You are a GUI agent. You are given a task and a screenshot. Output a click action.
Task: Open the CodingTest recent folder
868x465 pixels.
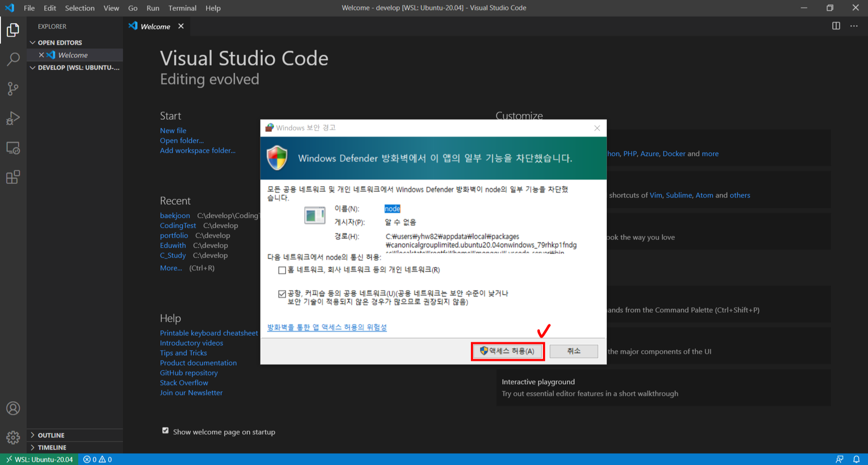click(x=178, y=226)
